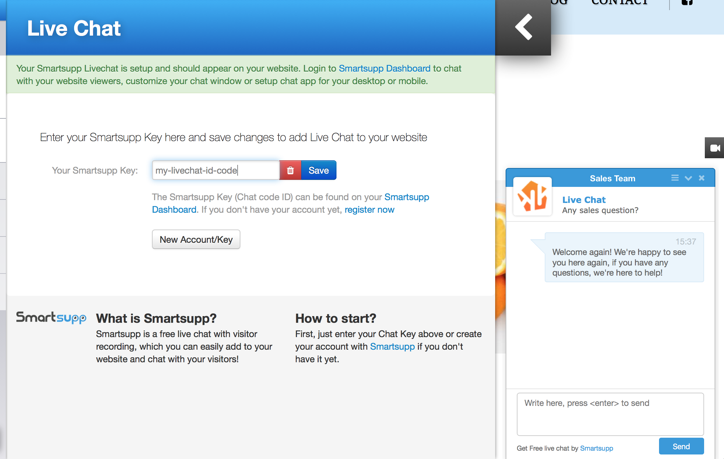Open the chat widget hamburger menu

tap(675, 178)
